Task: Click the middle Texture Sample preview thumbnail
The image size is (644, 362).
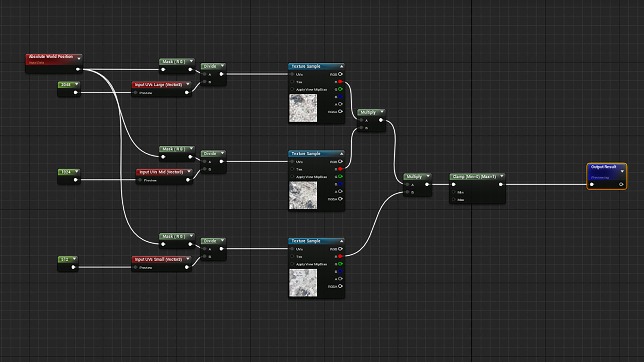Action: (x=303, y=195)
